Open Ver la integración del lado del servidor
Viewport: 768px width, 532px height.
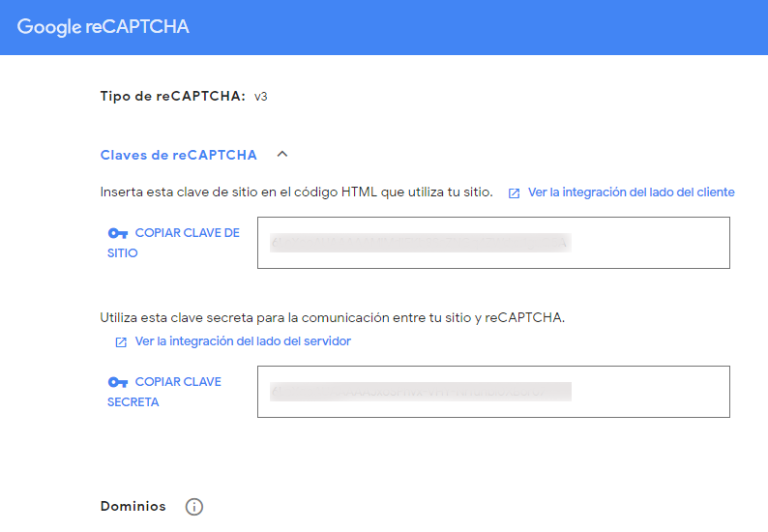pyautogui.click(x=243, y=340)
